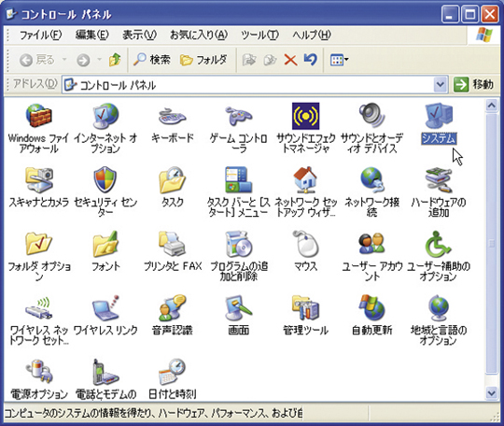
Task: Open the サウンドエフェクトマネージャ icon
Action: 306,116
